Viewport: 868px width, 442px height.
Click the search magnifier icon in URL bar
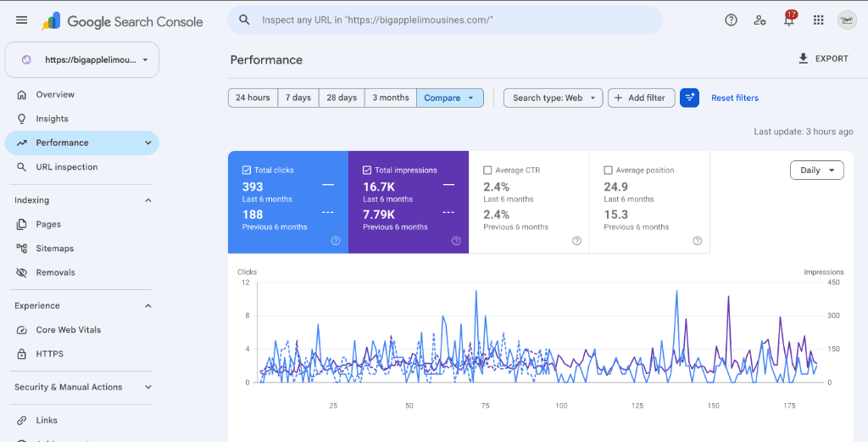pyautogui.click(x=244, y=20)
